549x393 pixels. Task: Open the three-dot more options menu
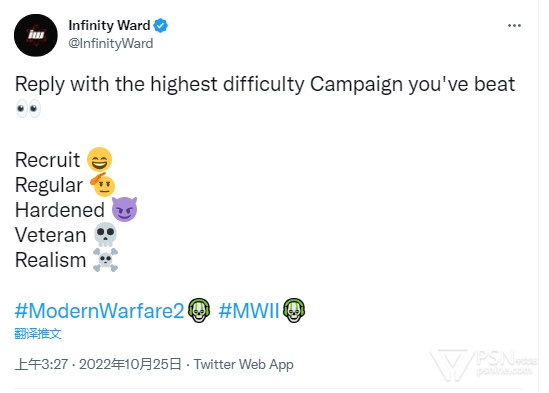[x=514, y=26]
